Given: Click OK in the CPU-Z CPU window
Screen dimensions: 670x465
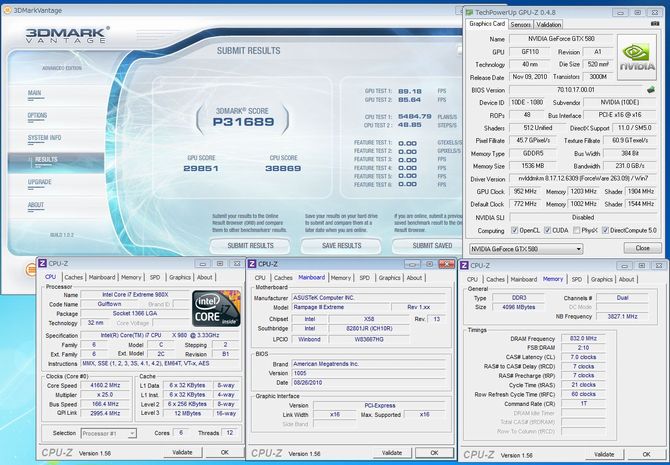Looking at the screenshot, I should pyautogui.click(x=225, y=452).
